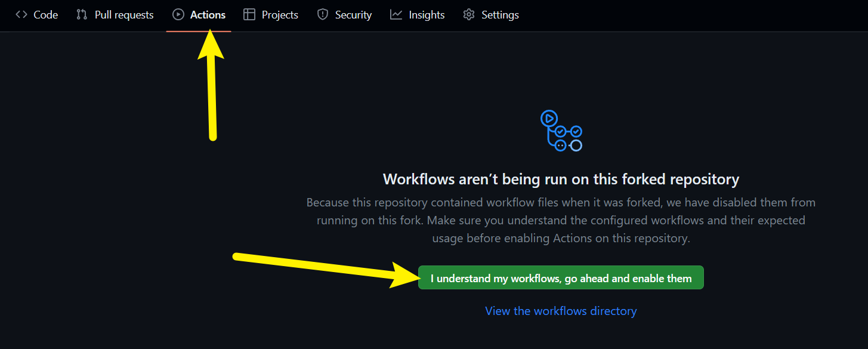This screenshot has height=349, width=868.
Task: Select the Actions tab label
Action: (x=208, y=15)
